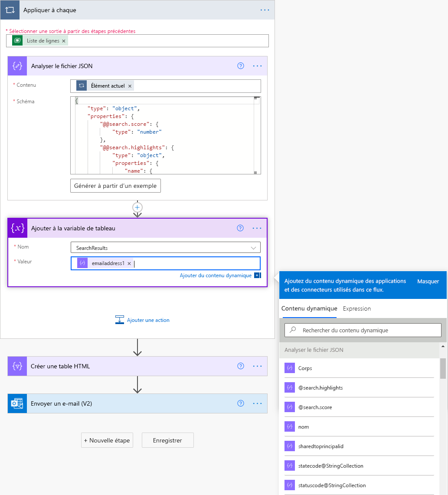Open Ajouter à la variable de tableau options menu

[257, 228]
